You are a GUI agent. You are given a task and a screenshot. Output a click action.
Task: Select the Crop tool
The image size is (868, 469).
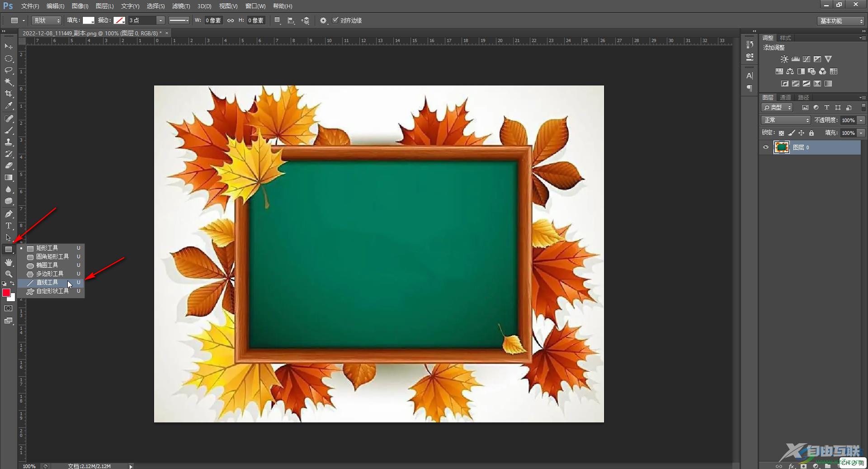click(x=9, y=94)
